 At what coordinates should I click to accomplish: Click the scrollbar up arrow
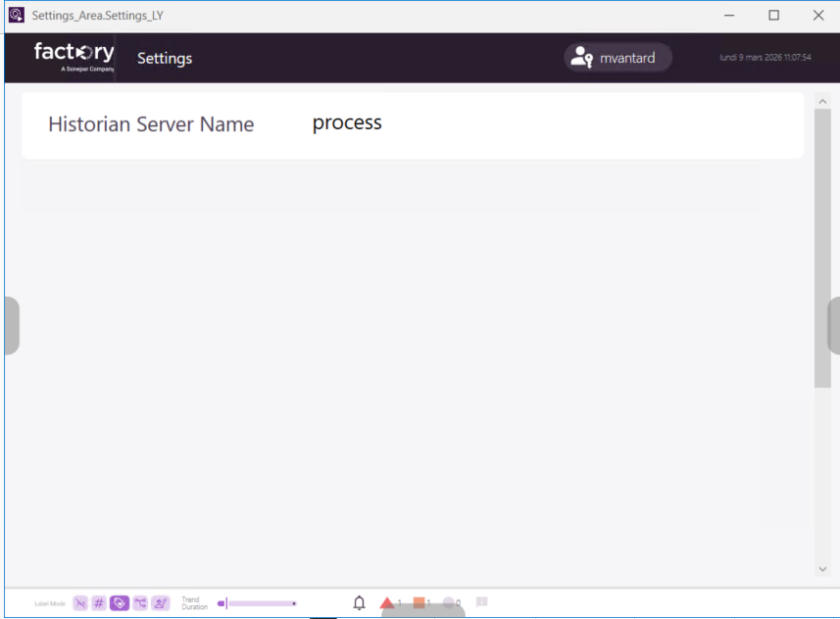point(822,101)
